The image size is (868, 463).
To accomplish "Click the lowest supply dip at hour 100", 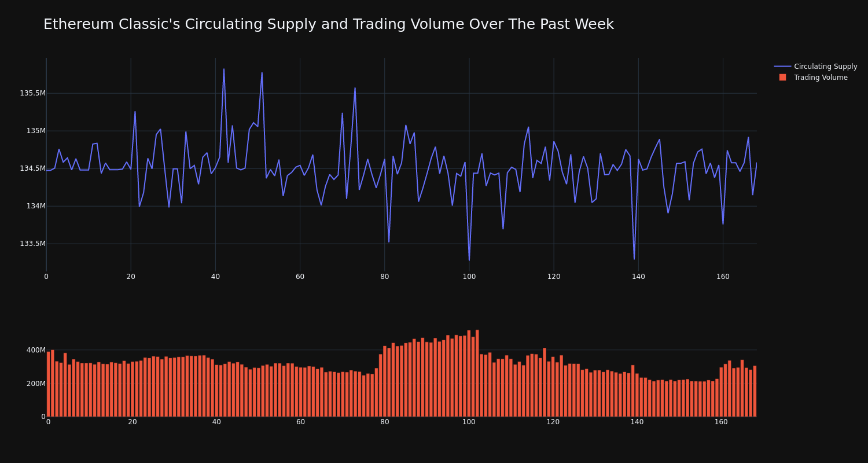I will coord(469,260).
